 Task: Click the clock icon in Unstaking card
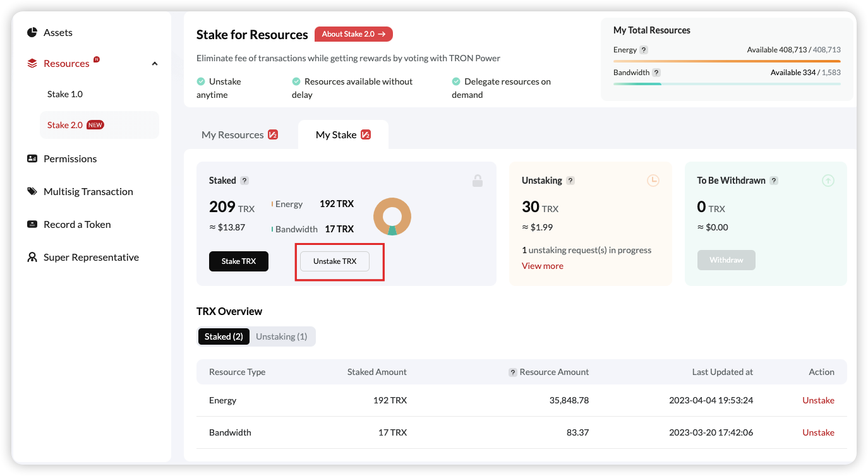point(653,181)
